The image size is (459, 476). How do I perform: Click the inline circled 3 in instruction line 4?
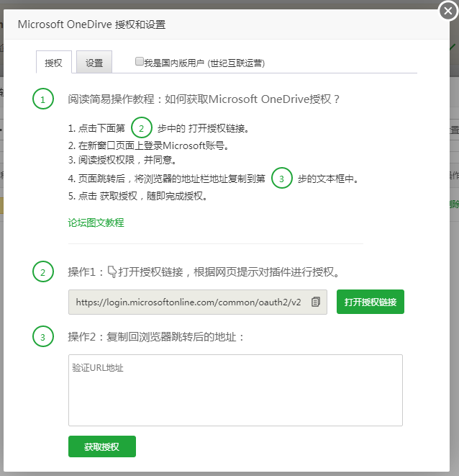click(x=282, y=178)
